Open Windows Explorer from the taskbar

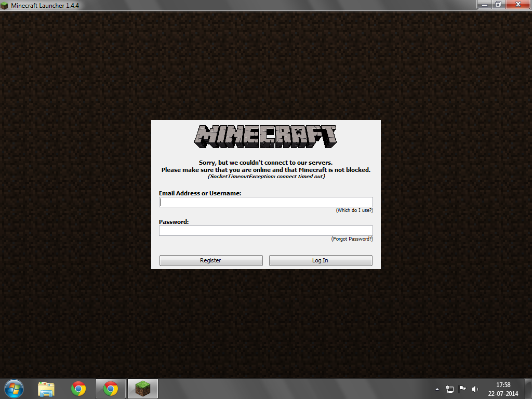[x=46, y=389]
